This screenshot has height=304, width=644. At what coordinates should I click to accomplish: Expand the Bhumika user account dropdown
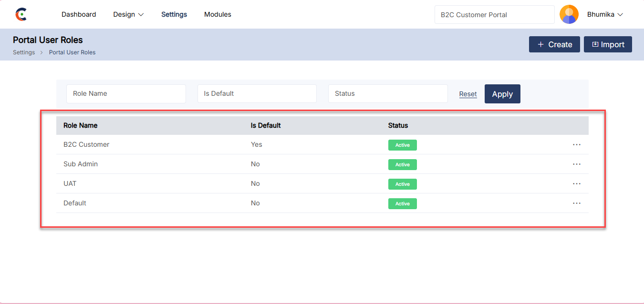point(605,14)
